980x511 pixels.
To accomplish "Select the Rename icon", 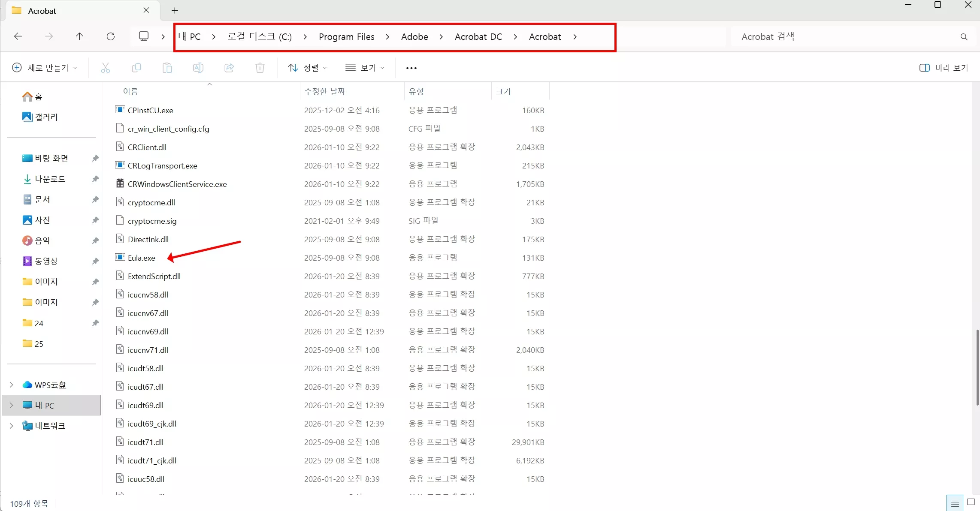I will [x=198, y=68].
